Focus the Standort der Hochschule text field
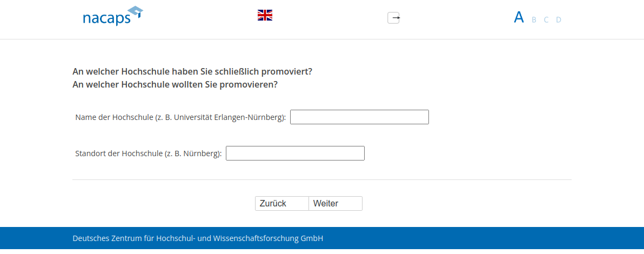 pos(295,153)
